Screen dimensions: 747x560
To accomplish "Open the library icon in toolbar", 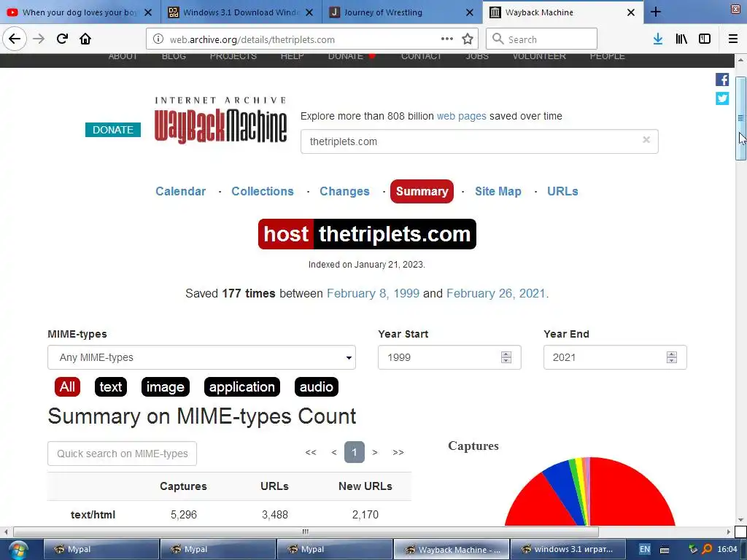I will tap(681, 39).
